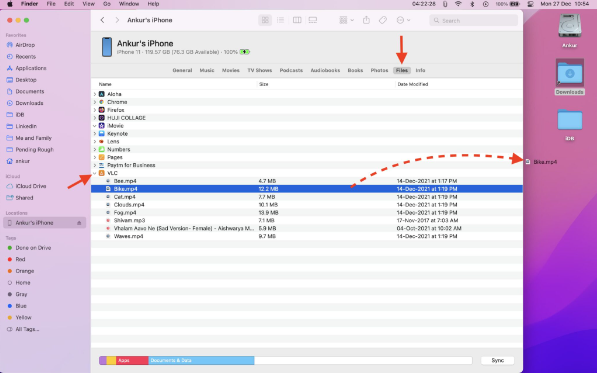The width and height of the screenshot is (597, 374).
Task: Click the Share toolbar icon
Action: coord(366,20)
